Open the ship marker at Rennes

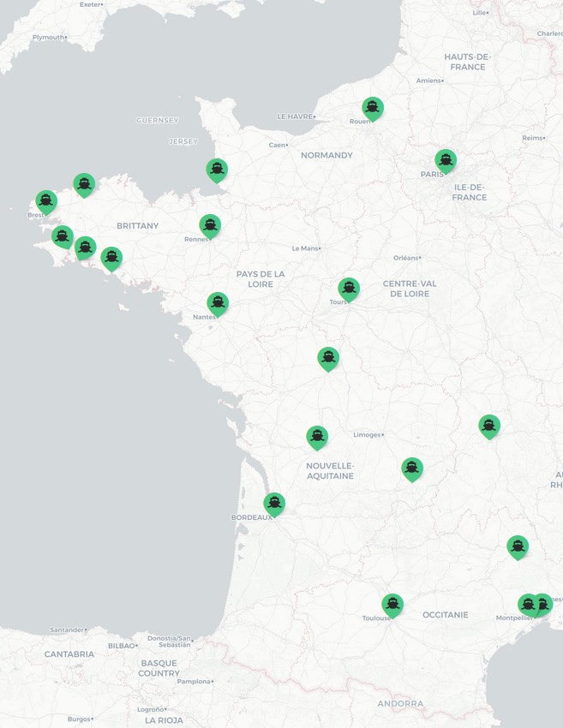click(x=210, y=225)
